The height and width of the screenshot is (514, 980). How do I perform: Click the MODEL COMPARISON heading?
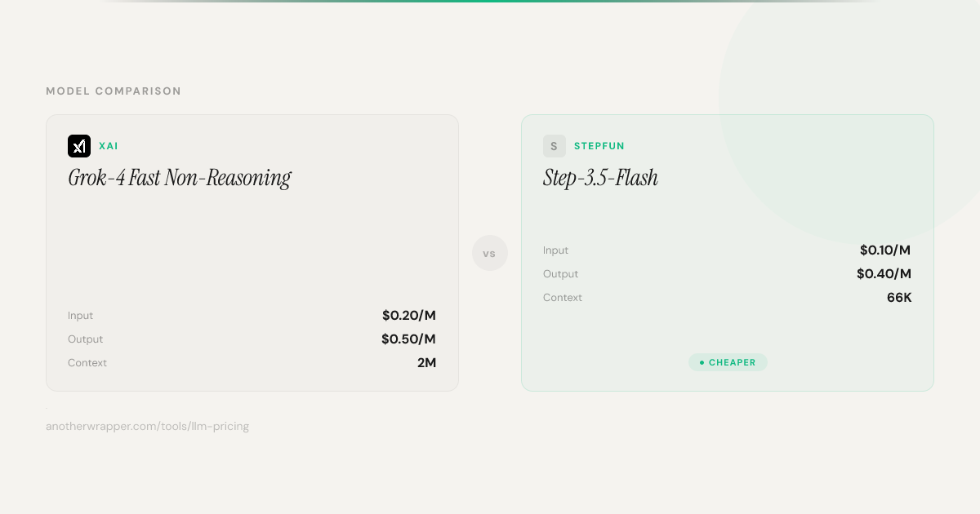(114, 91)
